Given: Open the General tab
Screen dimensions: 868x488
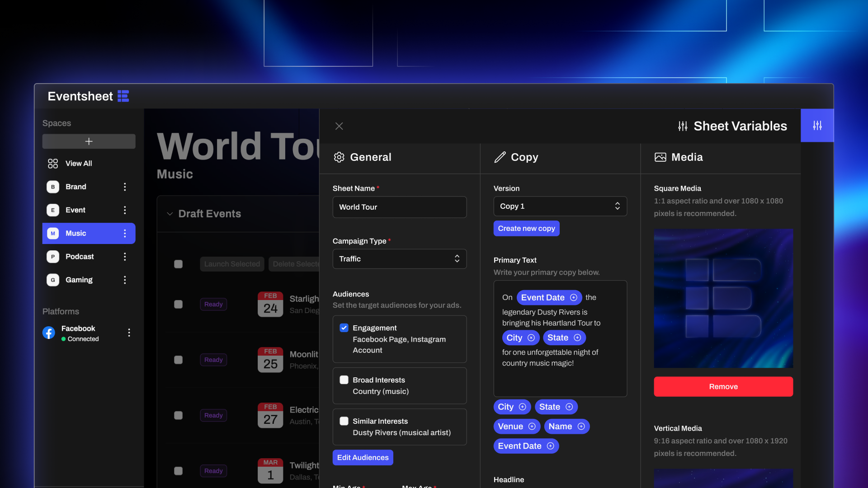Looking at the screenshot, I should coord(363,157).
